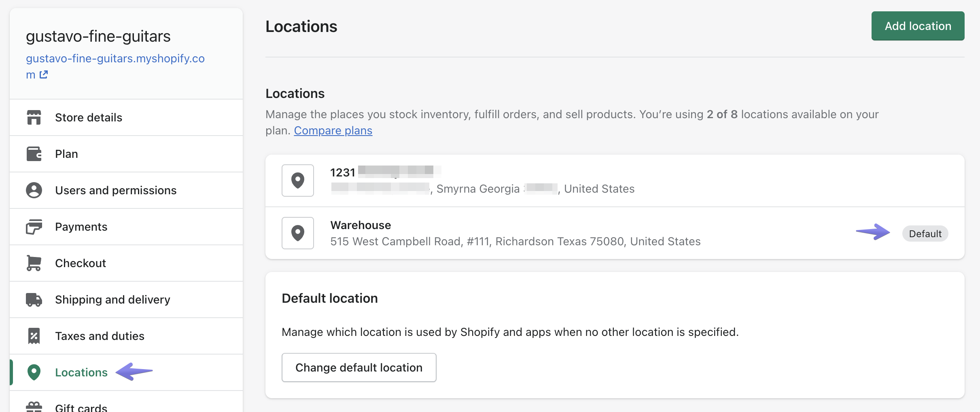Image resolution: width=980 pixels, height=412 pixels.
Task: Open the Payments settings section
Action: pyautogui.click(x=81, y=227)
